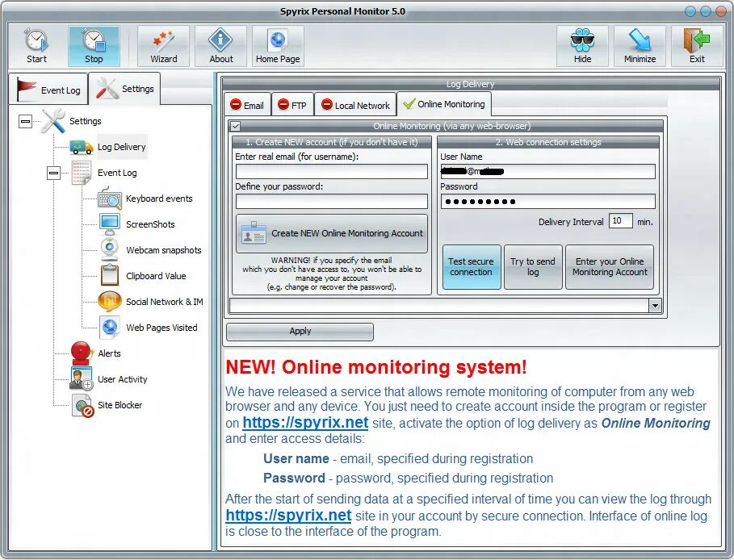This screenshot has height=560, width=734.
Task: Click the Clipboard Value clipboard icon
Action: click(110, 275)
